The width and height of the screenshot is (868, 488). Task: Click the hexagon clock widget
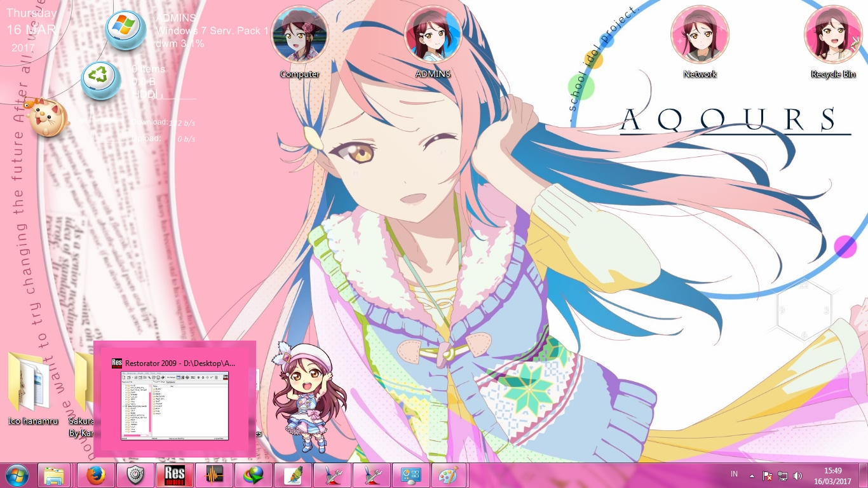point(804,310)
